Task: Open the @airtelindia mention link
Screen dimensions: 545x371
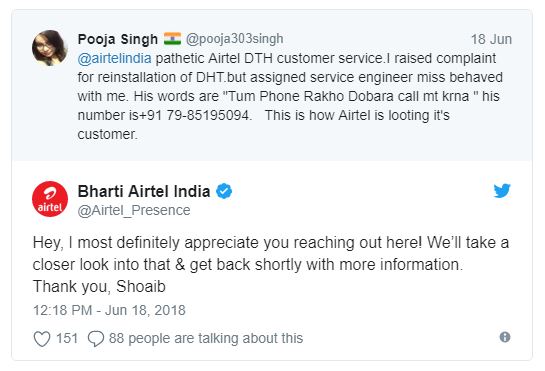Action: 114,58
